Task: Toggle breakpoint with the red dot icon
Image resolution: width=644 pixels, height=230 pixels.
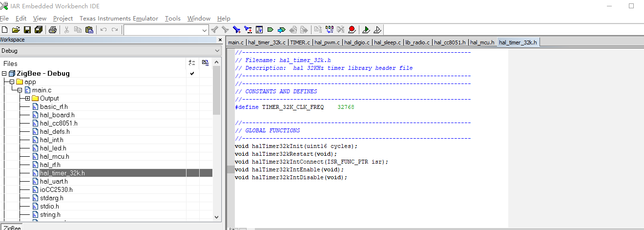Action: pos(352,30)
